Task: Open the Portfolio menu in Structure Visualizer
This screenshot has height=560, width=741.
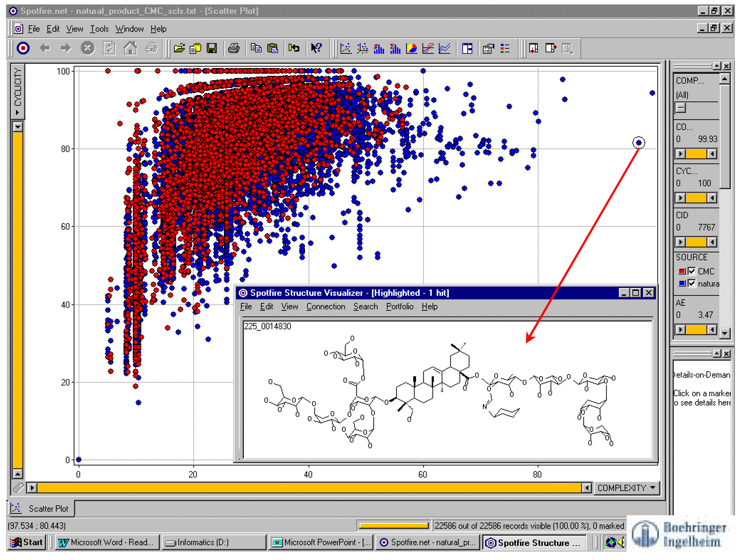Action: click(399, 307)
